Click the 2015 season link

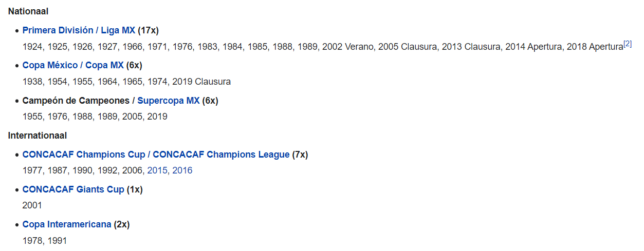tap(157, 170)
